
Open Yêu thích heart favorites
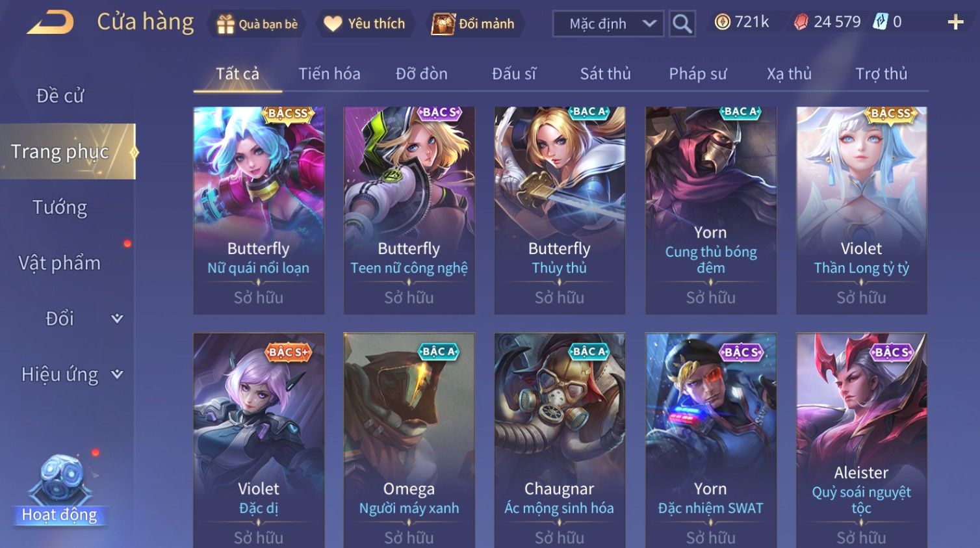[333, 24]
